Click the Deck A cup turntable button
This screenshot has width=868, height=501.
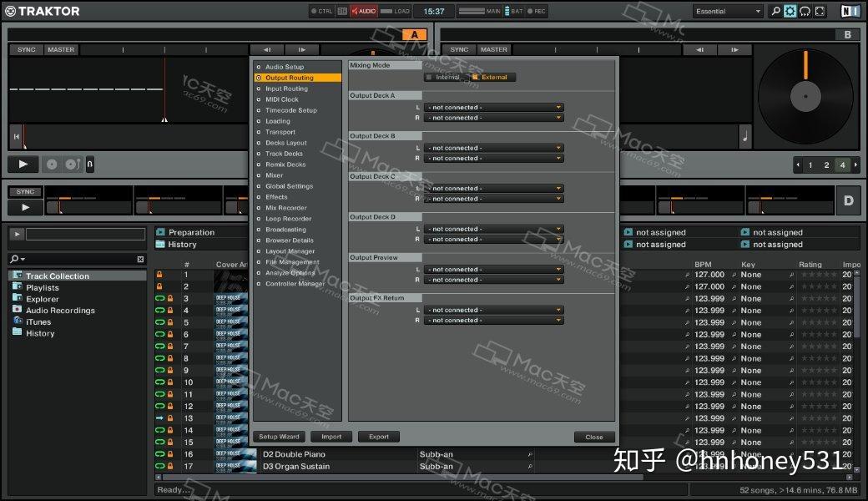73,164
